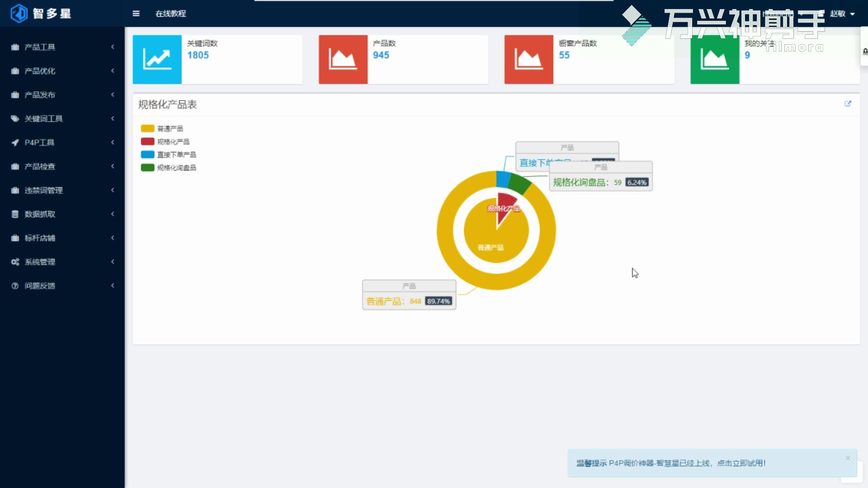Click the 产品检查 briefcase icon
The height and width of the screenshot is (488, 868).
coord(15,167)
